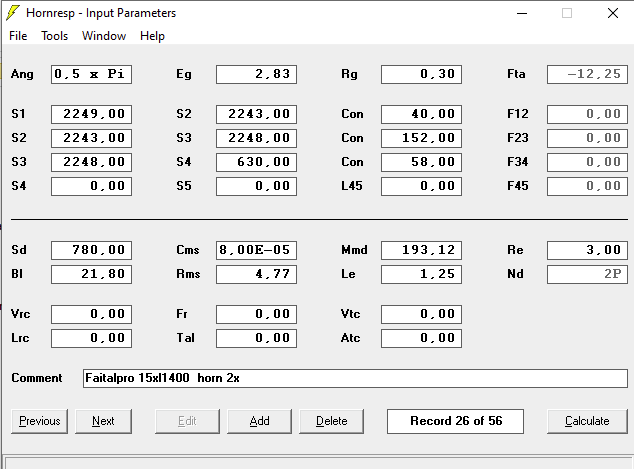Click the Mmd label

[354, 250]
